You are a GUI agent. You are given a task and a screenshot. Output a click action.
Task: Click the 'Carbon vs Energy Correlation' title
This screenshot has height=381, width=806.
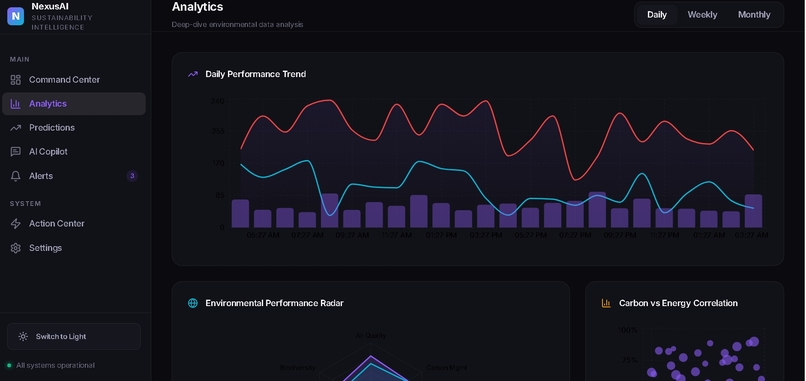click(x=678, y=303)
